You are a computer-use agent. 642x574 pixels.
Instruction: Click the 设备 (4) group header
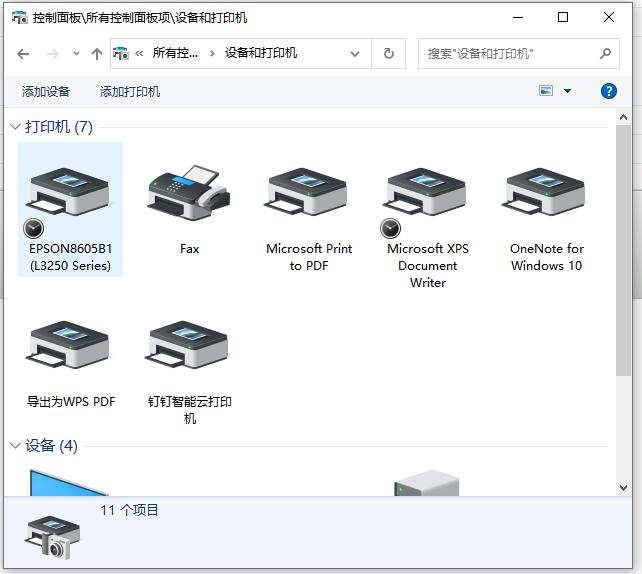point(52,445)
